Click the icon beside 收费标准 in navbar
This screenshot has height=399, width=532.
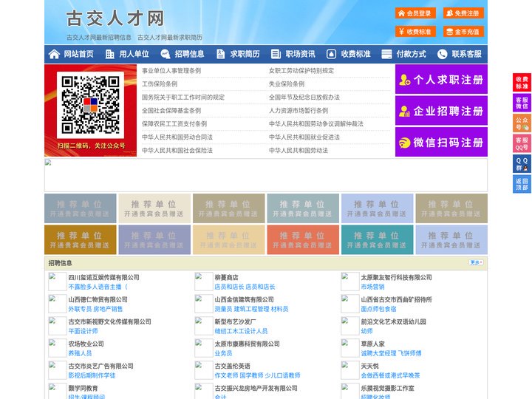pyautogui.click(x=331, y=54)
